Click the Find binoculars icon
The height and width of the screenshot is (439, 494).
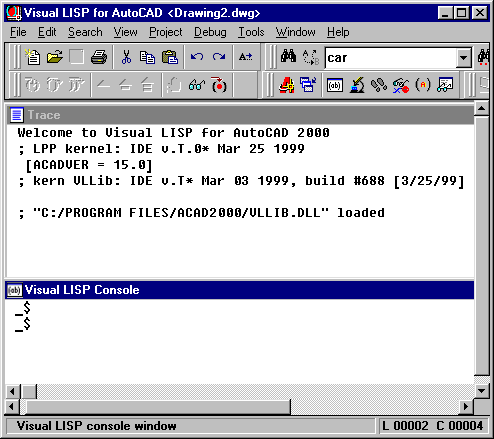click(288, 57)
